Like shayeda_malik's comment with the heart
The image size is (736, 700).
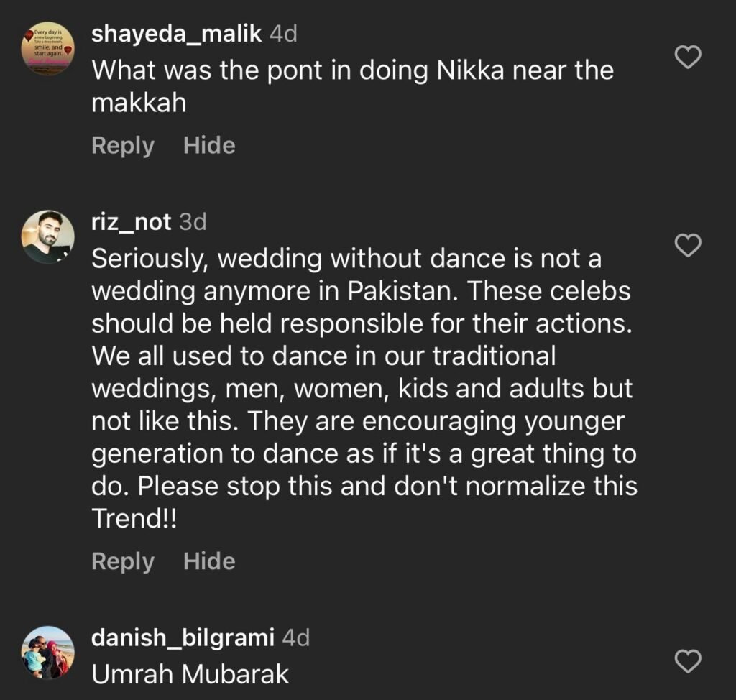tap(689, 57)
